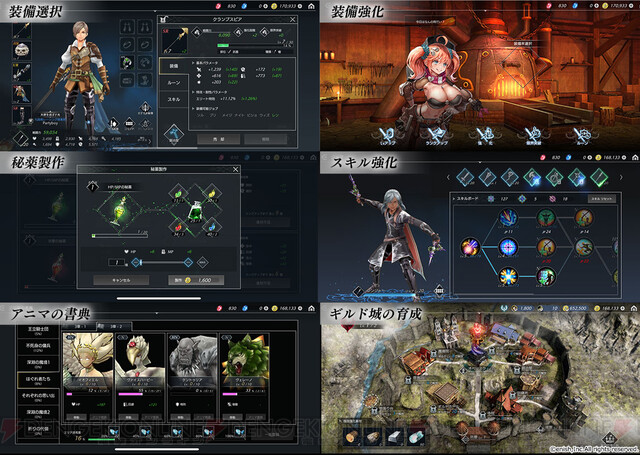Click the 売却 button
640x455 pixels.
pyautogui.click(x=218, y=139)
